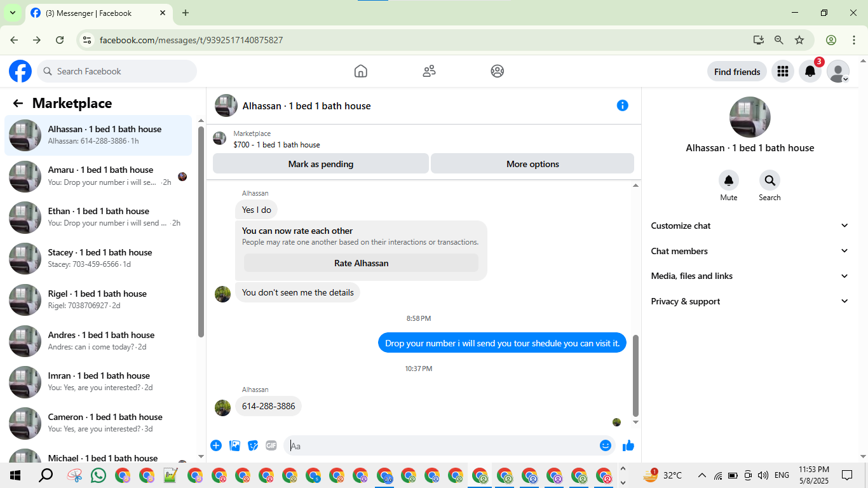This screenshot has width=868, height=488.
Task: Click More options button
Action: pos(532,164)
